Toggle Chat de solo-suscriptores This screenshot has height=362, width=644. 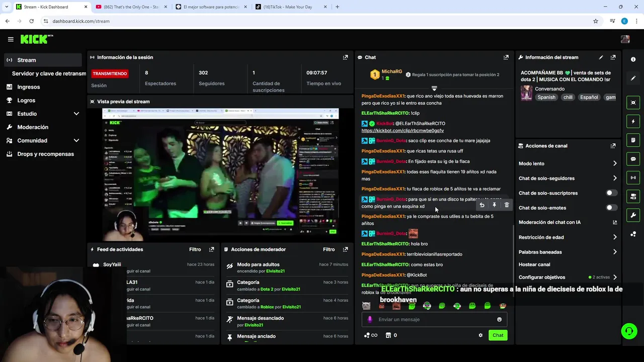[611, 193]
